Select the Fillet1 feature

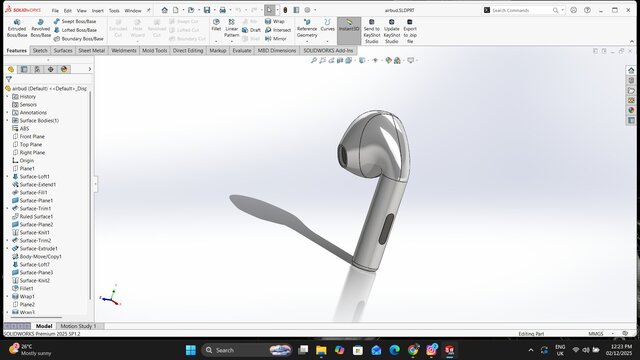click(x=26, y=289)
